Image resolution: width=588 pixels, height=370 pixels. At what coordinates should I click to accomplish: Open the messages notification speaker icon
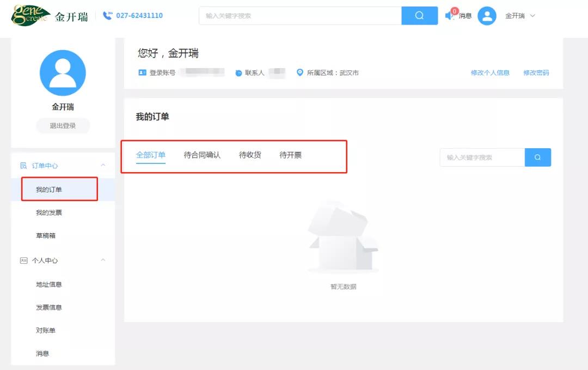pyautogui.click(x=448, y=15)
